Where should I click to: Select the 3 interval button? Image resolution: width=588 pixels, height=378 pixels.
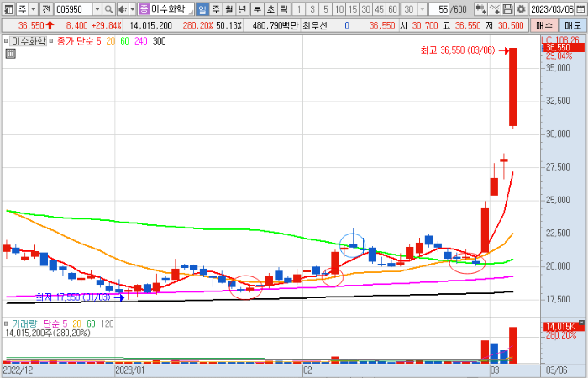point(312,8)
